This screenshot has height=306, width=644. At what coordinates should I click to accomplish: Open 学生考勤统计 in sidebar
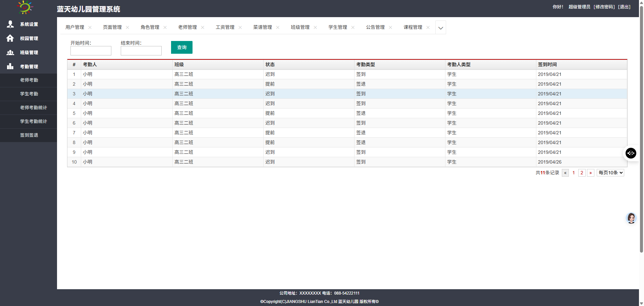[33, 121]
